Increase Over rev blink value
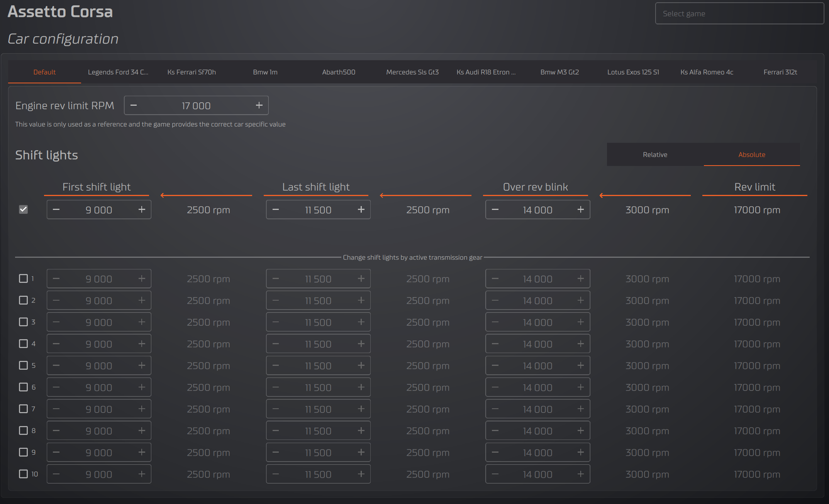The image size is (829, 504). [580, 210]
